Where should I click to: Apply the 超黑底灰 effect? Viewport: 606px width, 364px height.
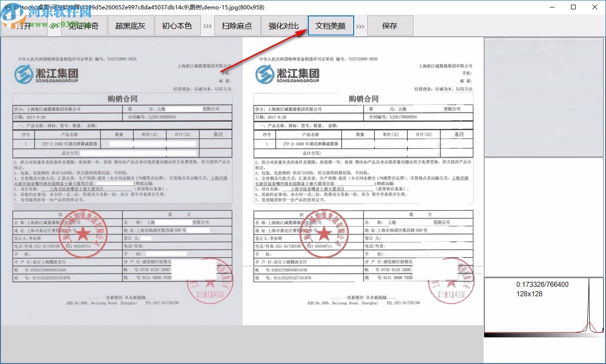coord(131,26)
